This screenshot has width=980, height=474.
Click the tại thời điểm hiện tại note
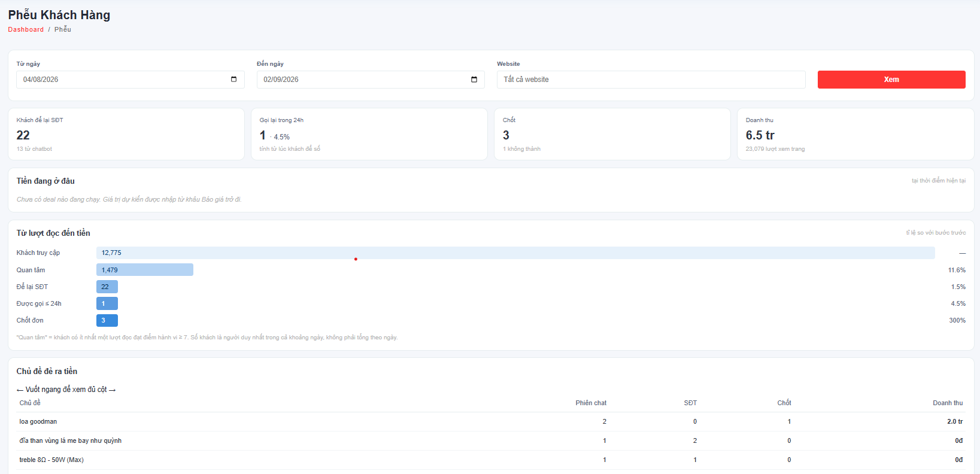pos(939,181)
